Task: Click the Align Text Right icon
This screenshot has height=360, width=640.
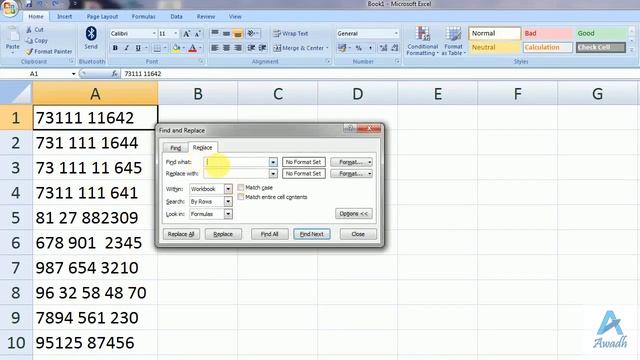Action: pos(238,48)
